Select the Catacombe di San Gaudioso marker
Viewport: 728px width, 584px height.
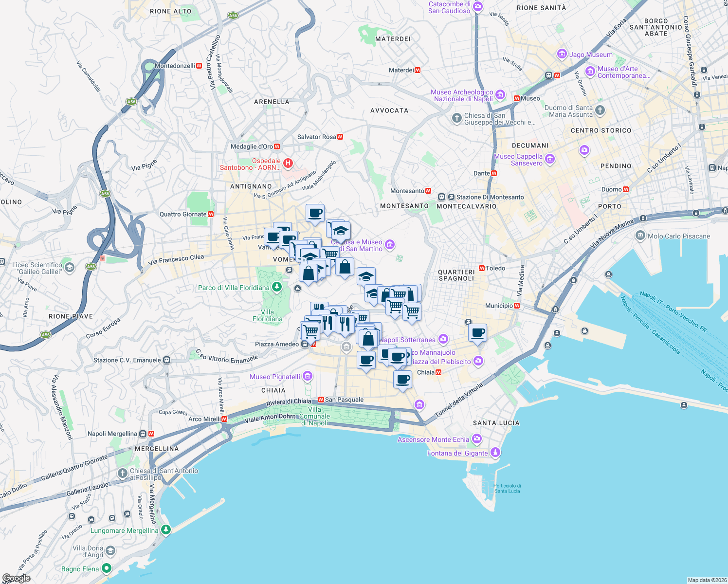477,7
